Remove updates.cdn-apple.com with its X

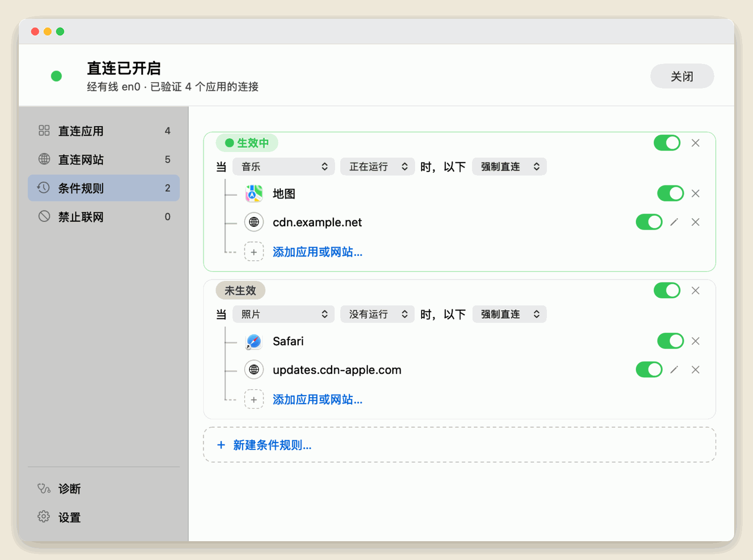[x=695, y=370]
